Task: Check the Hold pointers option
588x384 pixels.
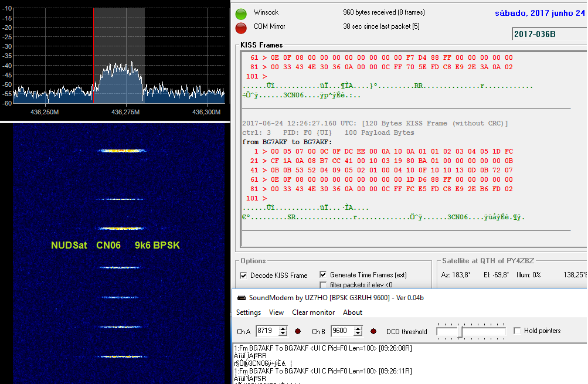Action: pyautogui.click(x=516, y=331)
